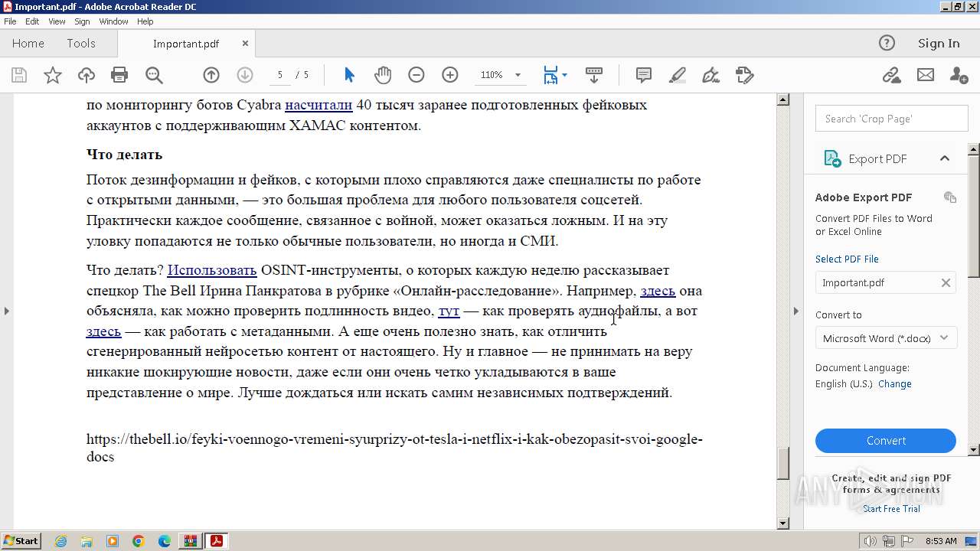Click the document vertical scrollbar thumb
Screen dimensions: 980x551
coord(783,464)
